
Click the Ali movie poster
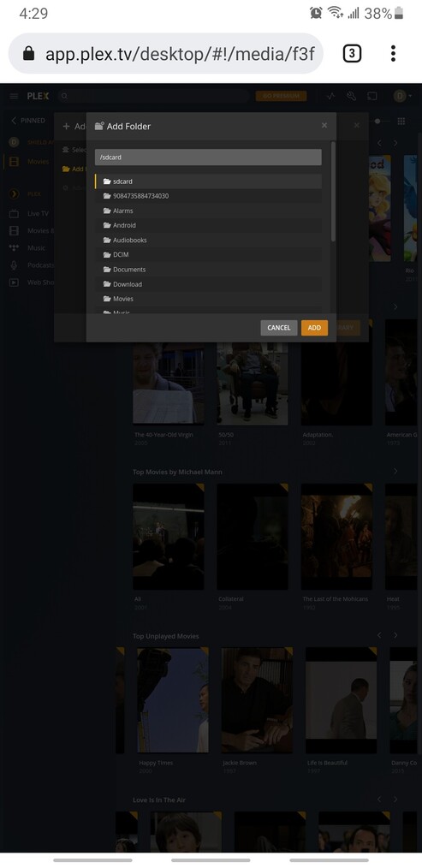coord(169,537)
